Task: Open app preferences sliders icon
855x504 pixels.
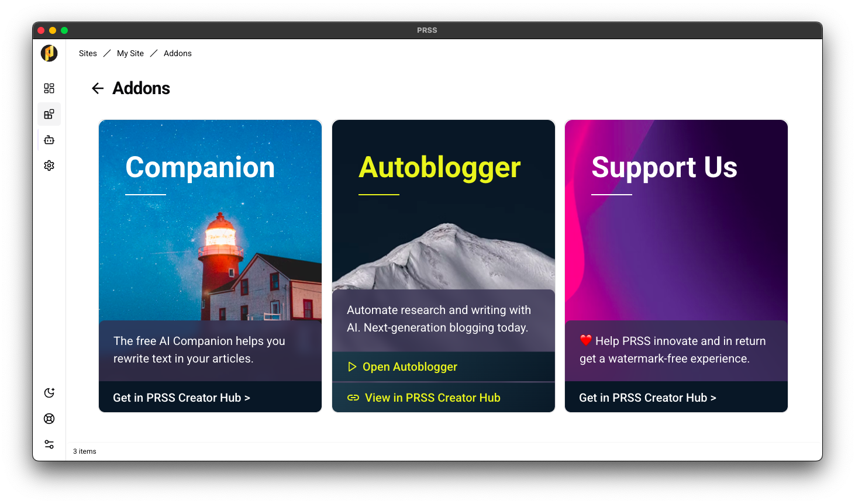Action: pos(49,444)
